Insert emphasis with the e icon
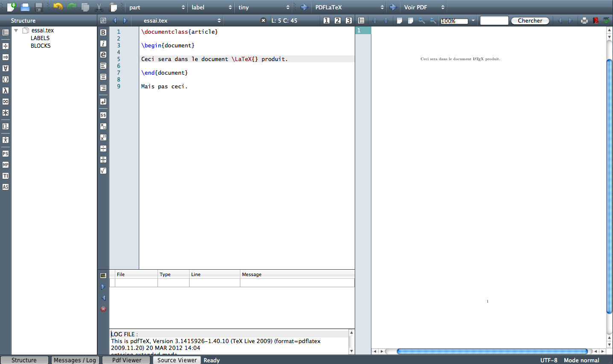 pos(103,55)
